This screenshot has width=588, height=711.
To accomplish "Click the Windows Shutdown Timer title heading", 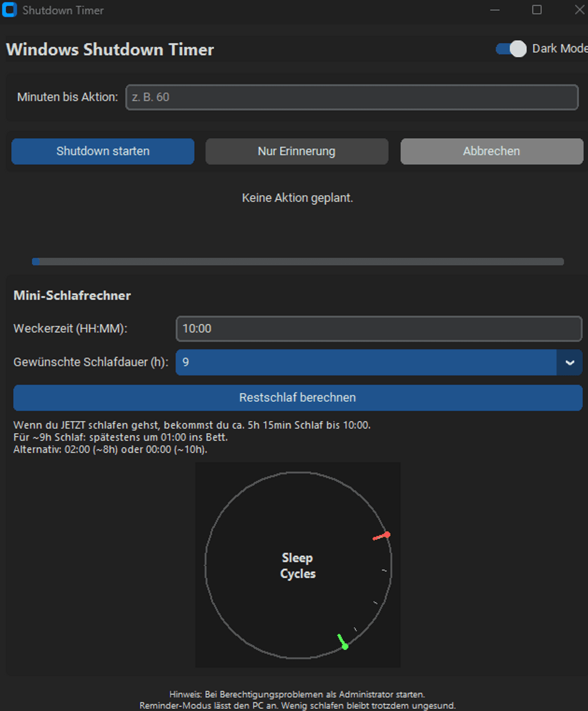I will pos(110,49).
